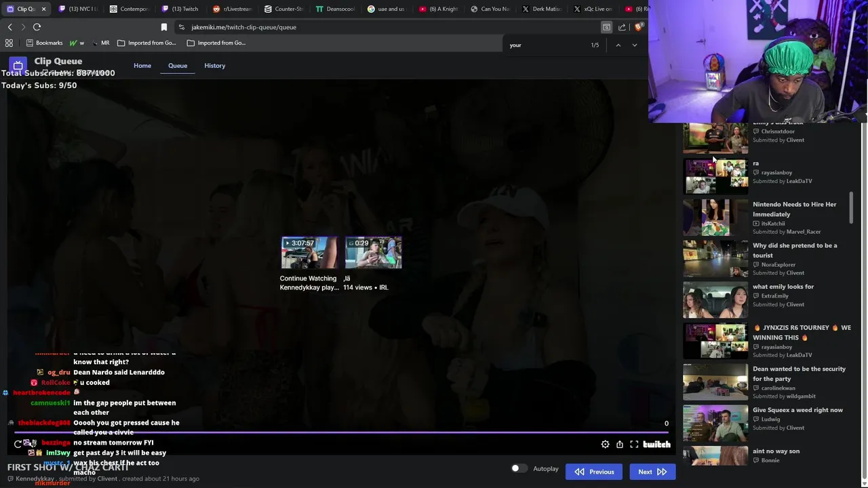Open the green W bookmark

[x=76, y=43]
